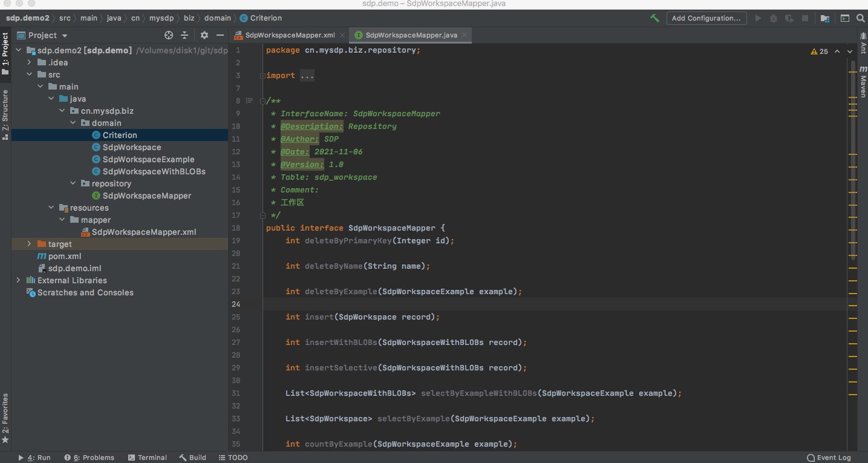Click the editor vertical scrollbar thumb

(853, 160)
